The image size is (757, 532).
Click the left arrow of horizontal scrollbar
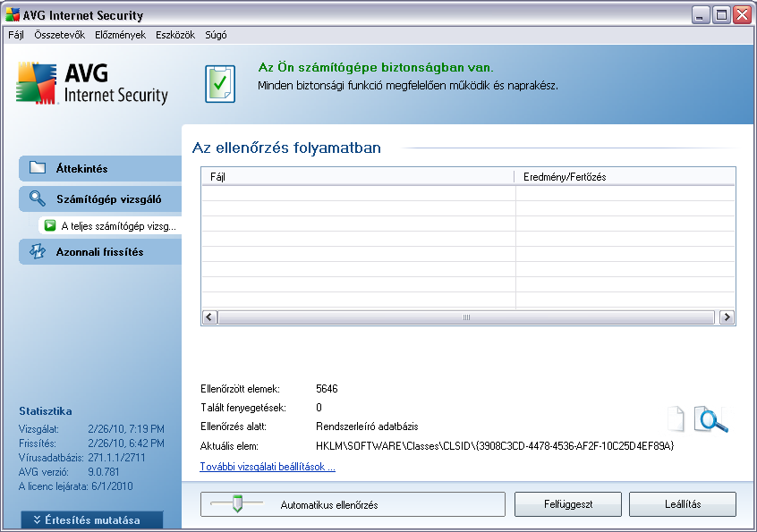coord(209,317)
